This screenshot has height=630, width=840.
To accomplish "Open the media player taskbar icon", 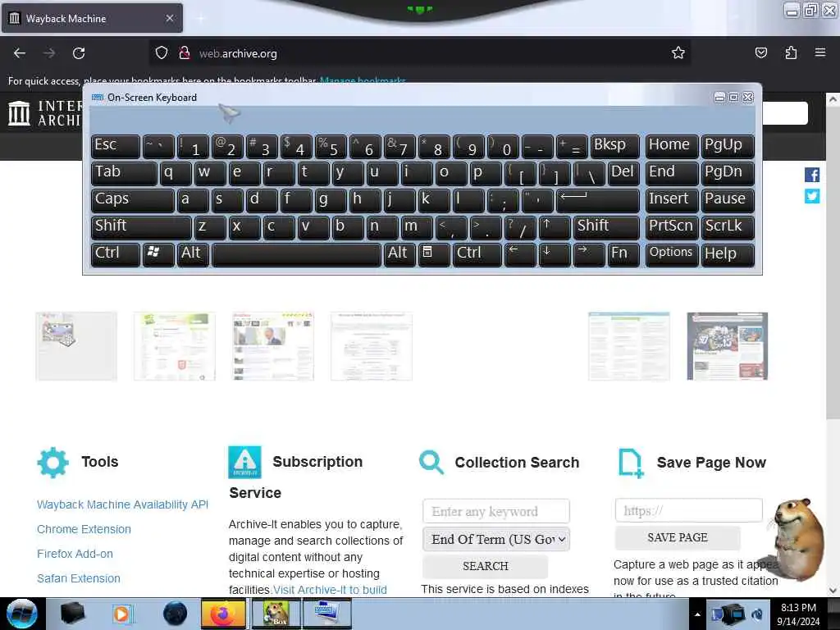I will coord(122,614).
